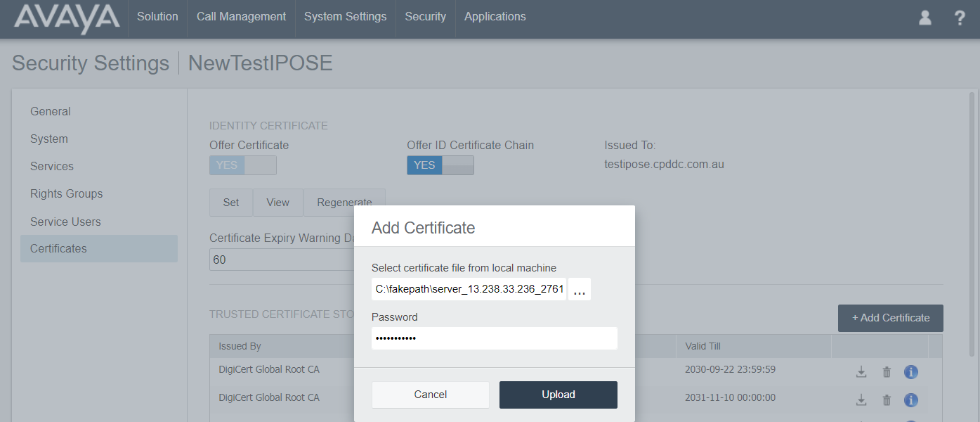Click the View identity certificate button
The width and height of the screenshot is (980, 422).
[277, 203]
